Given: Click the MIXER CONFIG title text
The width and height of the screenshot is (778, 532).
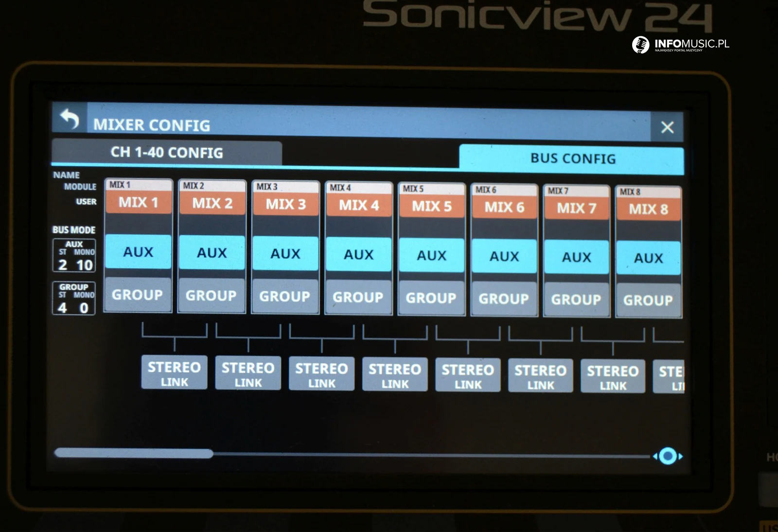Looking at the screenshot, I should click(152, 125).
